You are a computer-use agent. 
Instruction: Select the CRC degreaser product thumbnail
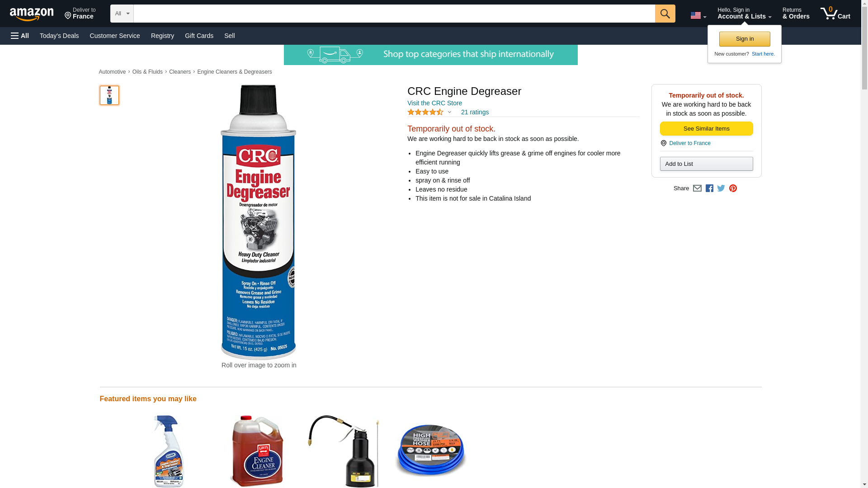click(x=109, y=95)
